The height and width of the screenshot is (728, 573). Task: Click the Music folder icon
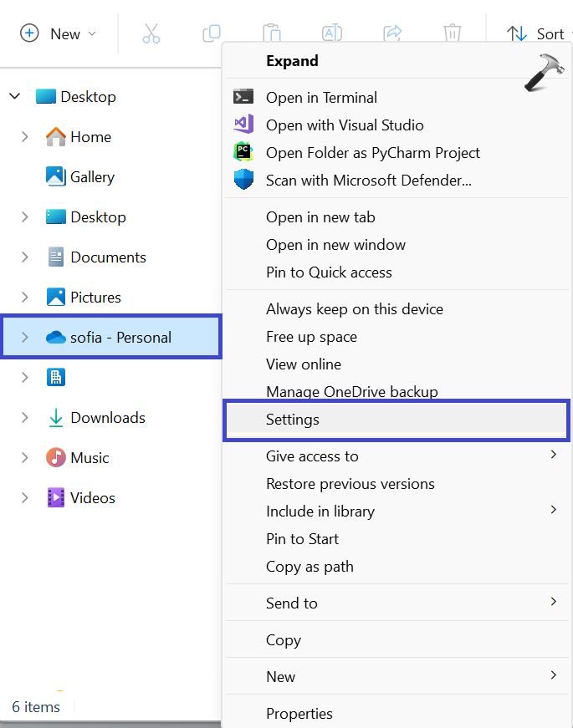coord(55,458)
